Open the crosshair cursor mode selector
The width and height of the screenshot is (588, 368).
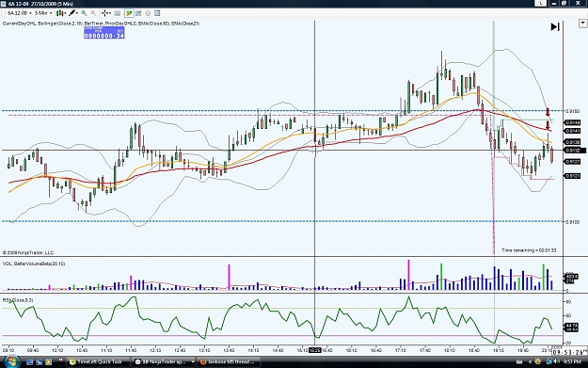point(105,13)
